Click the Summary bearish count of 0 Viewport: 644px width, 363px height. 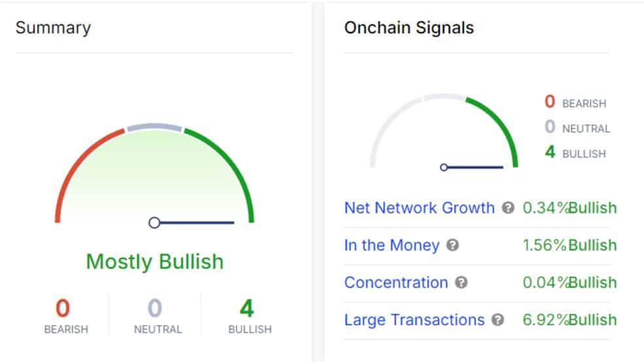point(63,308)
